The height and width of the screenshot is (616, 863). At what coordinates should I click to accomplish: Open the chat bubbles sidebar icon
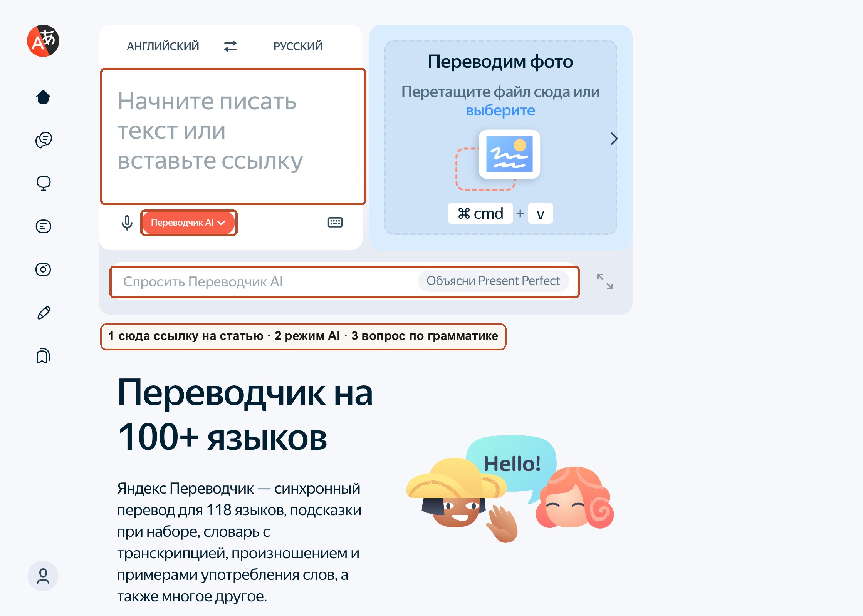pyautogui.click(x=44, y=140)
